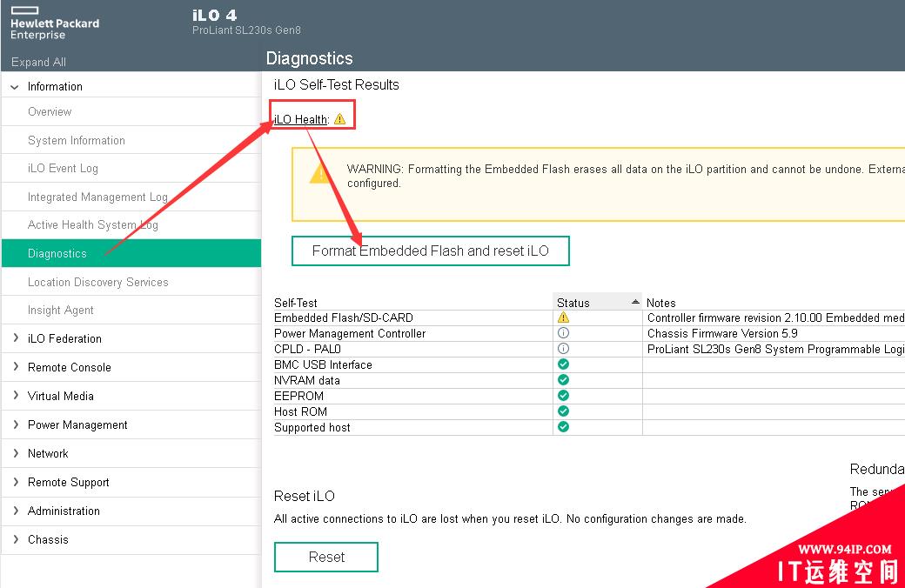Expand the Remote Support section
The image size is (905, 588).
click(16, 482)
